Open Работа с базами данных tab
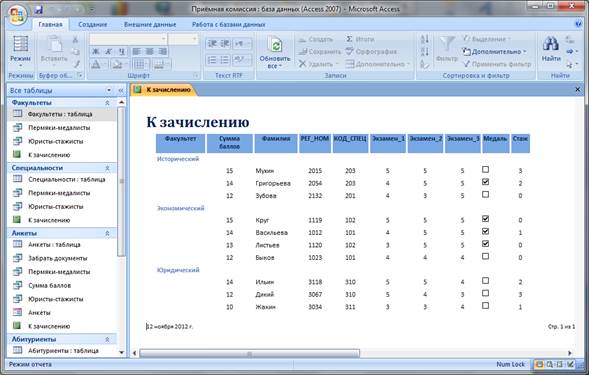The height and width of the screenshot is (375, 589). coord(228,24)
